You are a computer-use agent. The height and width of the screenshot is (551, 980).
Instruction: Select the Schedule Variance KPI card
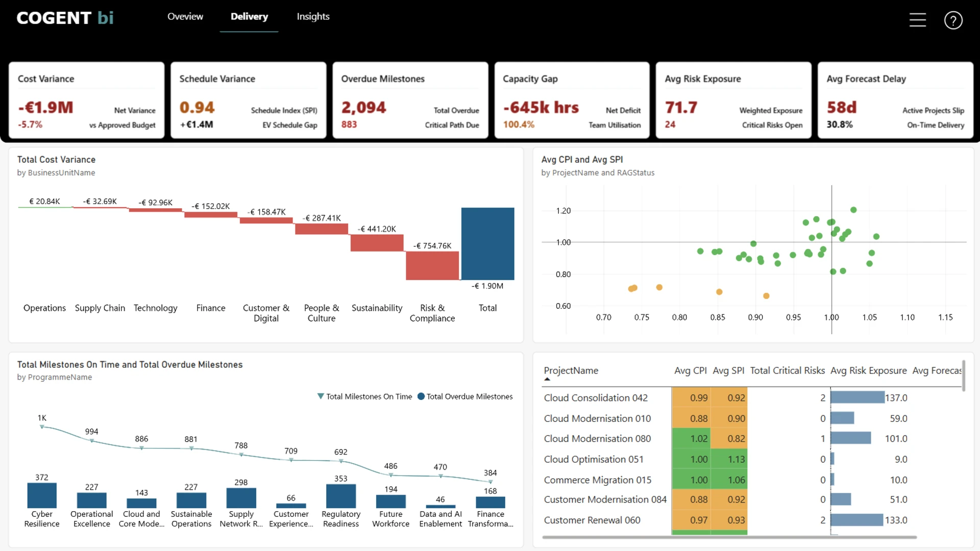point(248,100)
